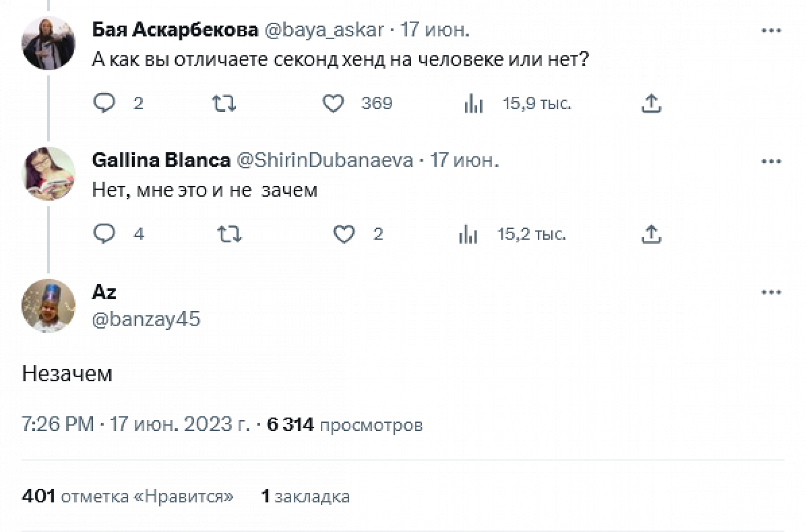This screenshot has width=806, height=532.
Task: Open the @baya_askar profile handle
Action: point(324,30)
